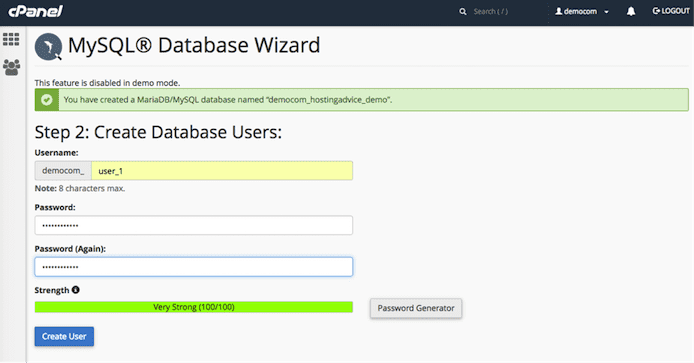Click into the Password field
Image resolution: width=694 pixels, height=363 pixels.
[193, 225]
